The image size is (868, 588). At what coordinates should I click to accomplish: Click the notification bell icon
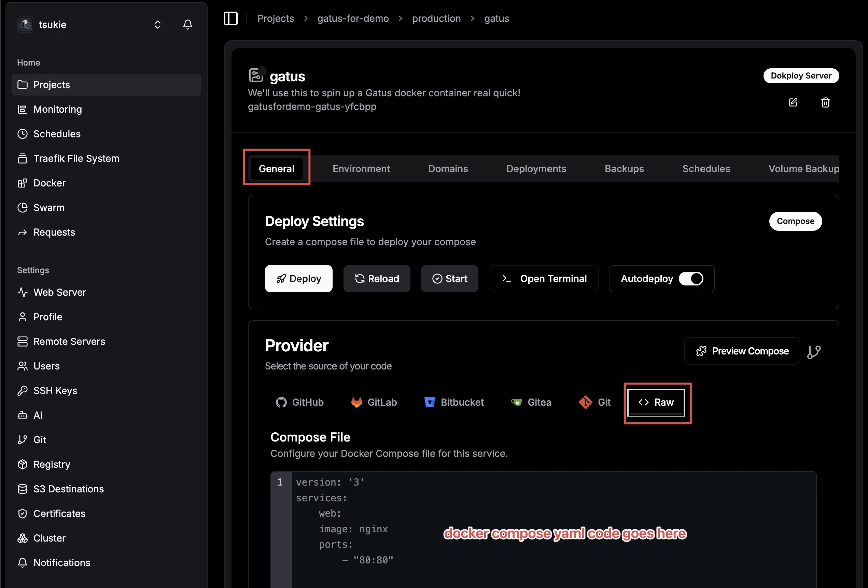[187, 25]
